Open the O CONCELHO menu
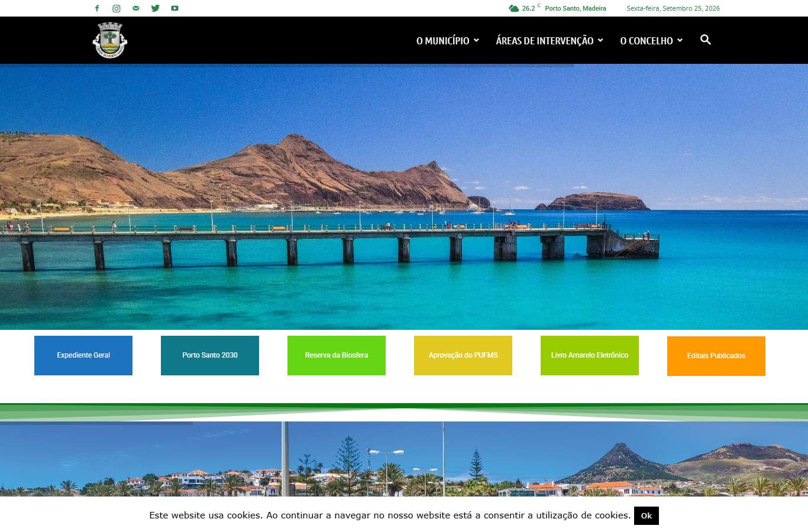 pyautogui.click(x=647, y=41)
